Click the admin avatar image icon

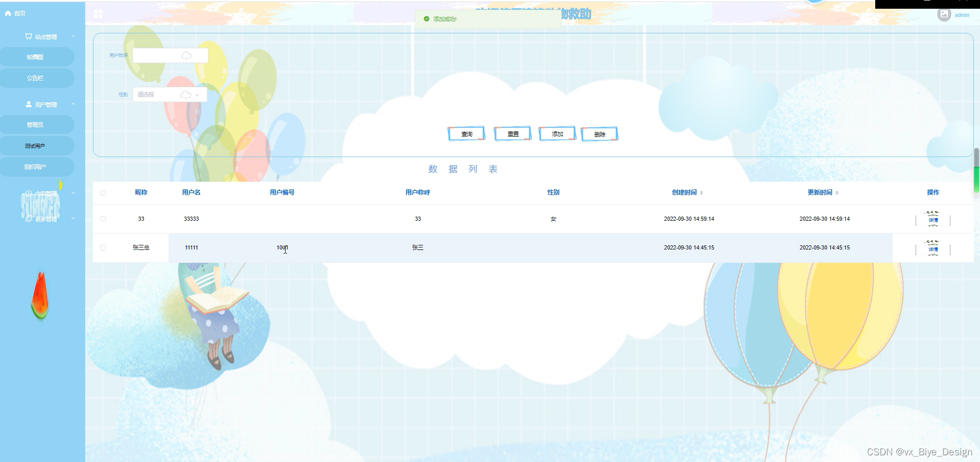pos(944,14)
